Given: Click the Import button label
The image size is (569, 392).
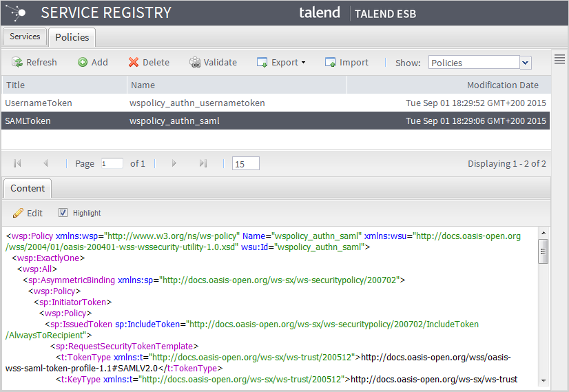Looking at the screenshot, I should pos(354,63).
